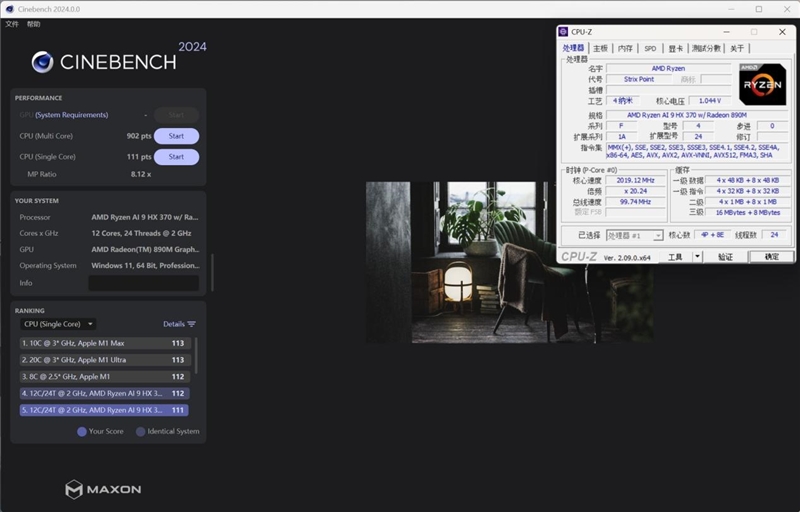Screen dimensions: 800x512
Task: Click the Windows 11 operating system text
Action: [145, 266]
